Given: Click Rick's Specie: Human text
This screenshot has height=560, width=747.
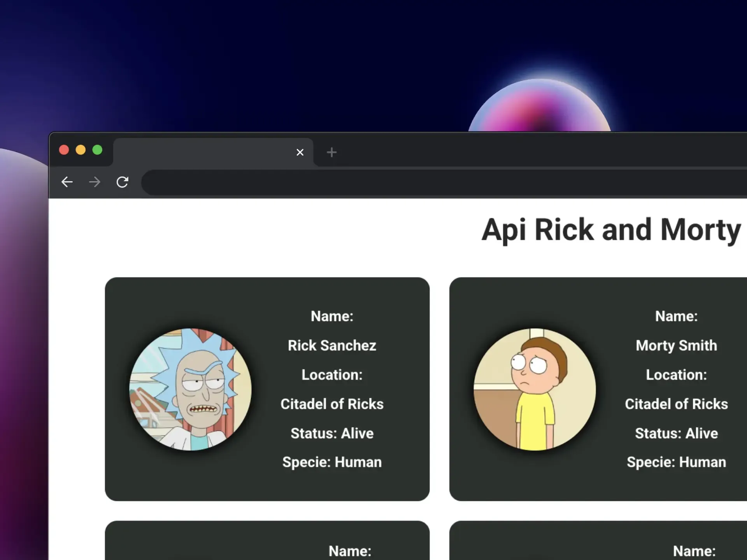Looking at the screenshot, I should (331, 462).
